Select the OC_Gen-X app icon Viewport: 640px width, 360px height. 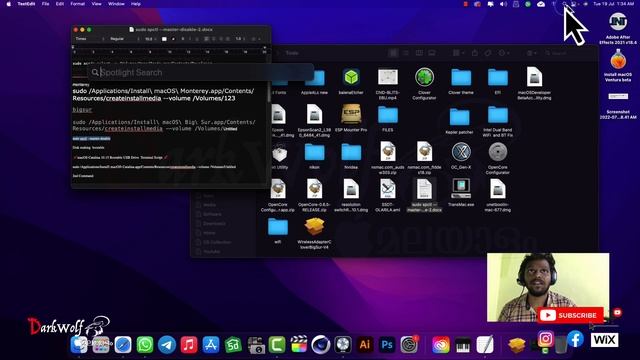461,152
